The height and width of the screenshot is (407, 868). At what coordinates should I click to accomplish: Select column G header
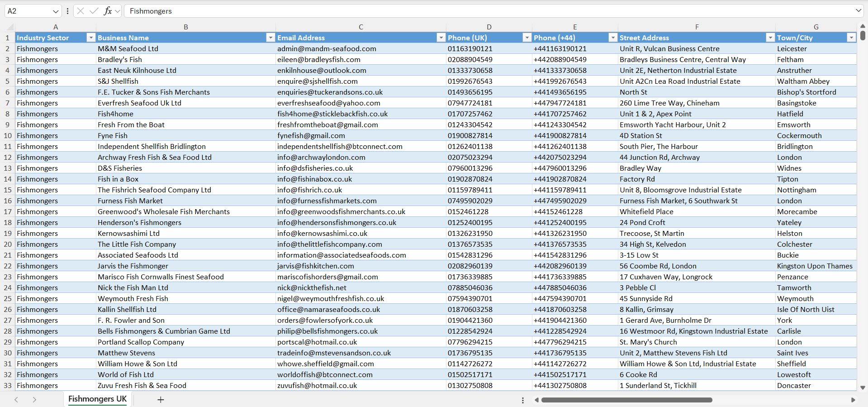(x=816, y=27)
